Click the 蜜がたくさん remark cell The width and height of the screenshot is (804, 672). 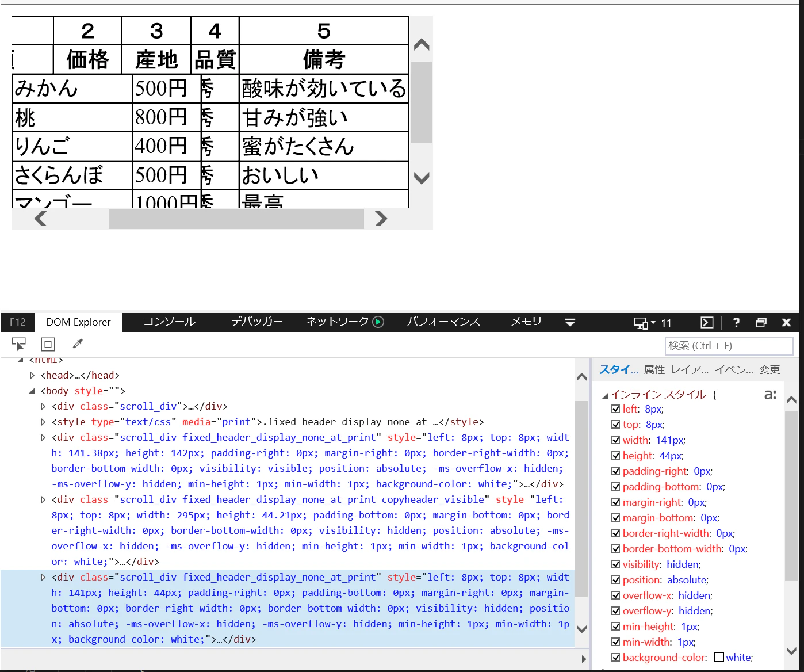(324, 146)
